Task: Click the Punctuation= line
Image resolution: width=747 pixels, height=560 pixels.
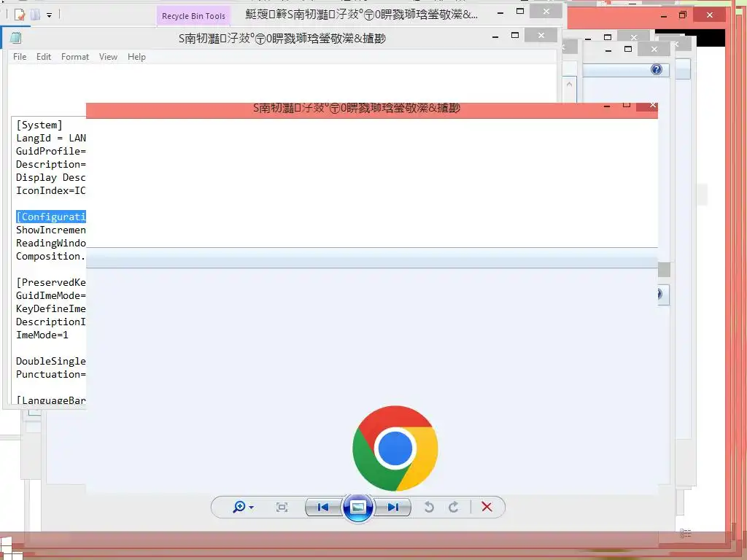Action: (51, 374)
